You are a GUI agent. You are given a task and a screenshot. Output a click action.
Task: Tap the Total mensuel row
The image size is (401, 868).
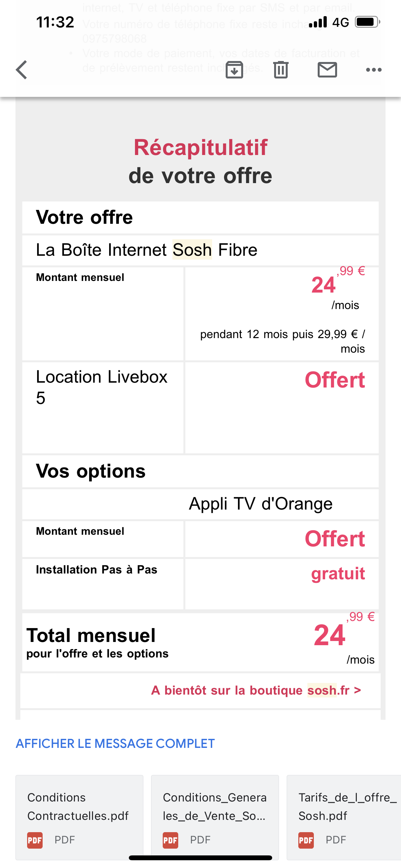(200, 642)
